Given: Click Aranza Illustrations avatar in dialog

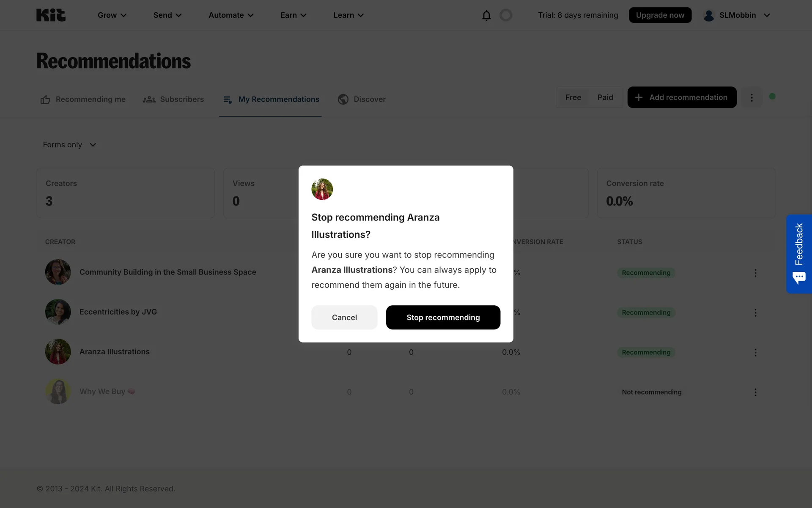Looking at the screenshot, I should pyautogui.click(x=322, y=189).
